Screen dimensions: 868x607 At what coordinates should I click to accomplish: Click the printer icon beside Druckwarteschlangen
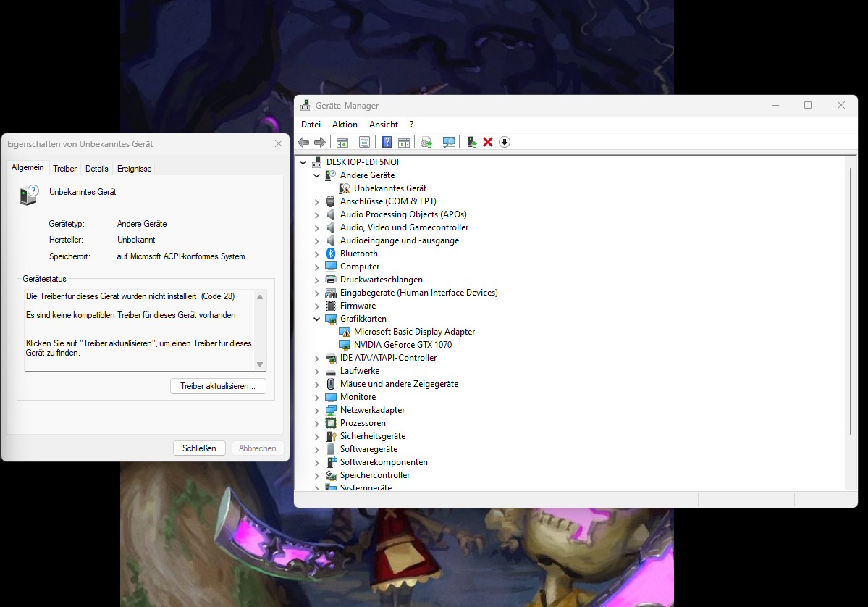tap(331, 280)
